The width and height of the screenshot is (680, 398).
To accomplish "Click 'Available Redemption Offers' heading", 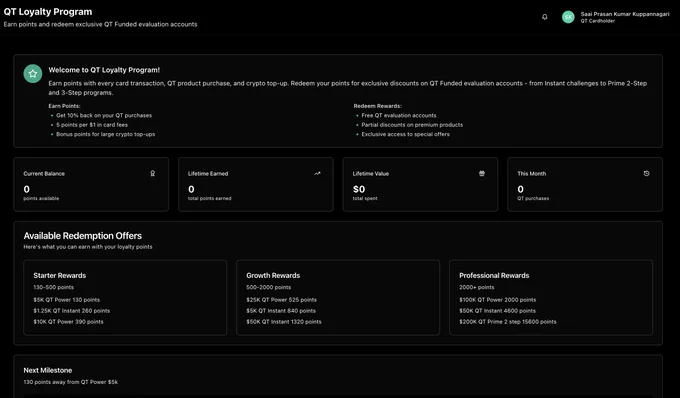I will pyautogui.click(x=82, y=236).
